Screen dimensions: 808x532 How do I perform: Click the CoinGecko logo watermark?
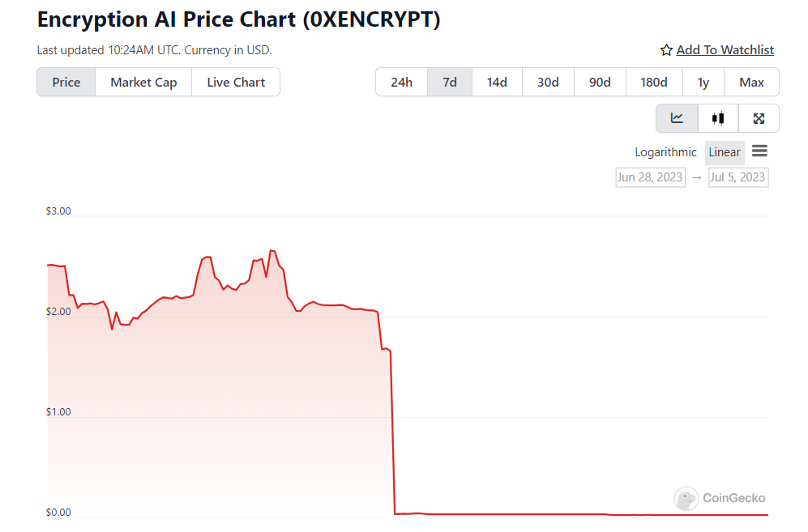[x=720, y=498]
